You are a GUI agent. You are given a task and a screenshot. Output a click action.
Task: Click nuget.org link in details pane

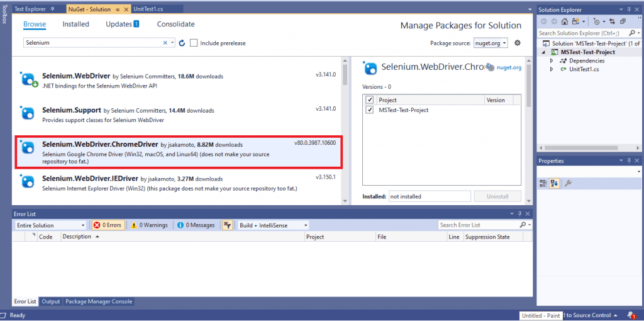coord(509,68)
